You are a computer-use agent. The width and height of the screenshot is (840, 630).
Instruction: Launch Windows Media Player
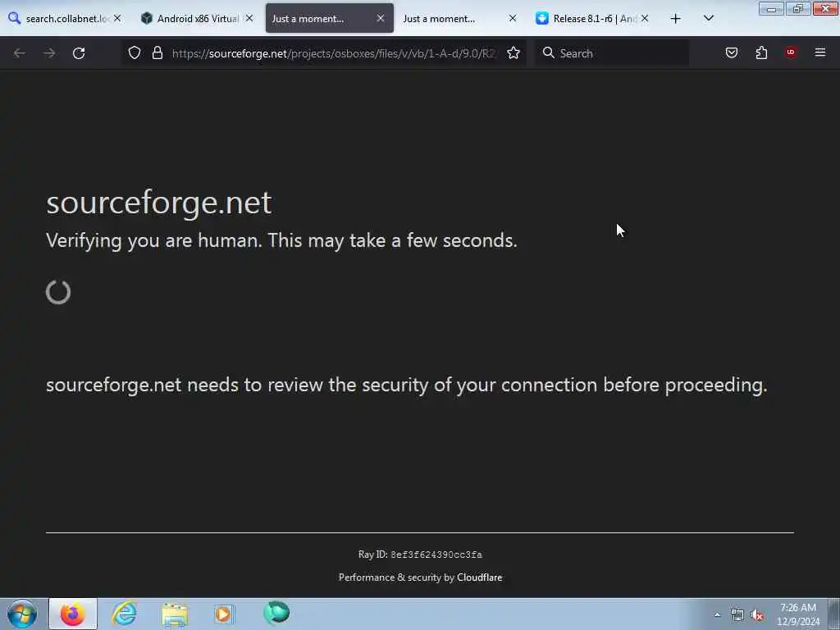225,614
